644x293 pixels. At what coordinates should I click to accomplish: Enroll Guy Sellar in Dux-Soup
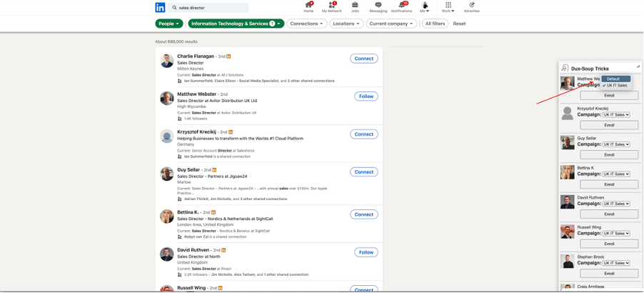tap(609, 155)
